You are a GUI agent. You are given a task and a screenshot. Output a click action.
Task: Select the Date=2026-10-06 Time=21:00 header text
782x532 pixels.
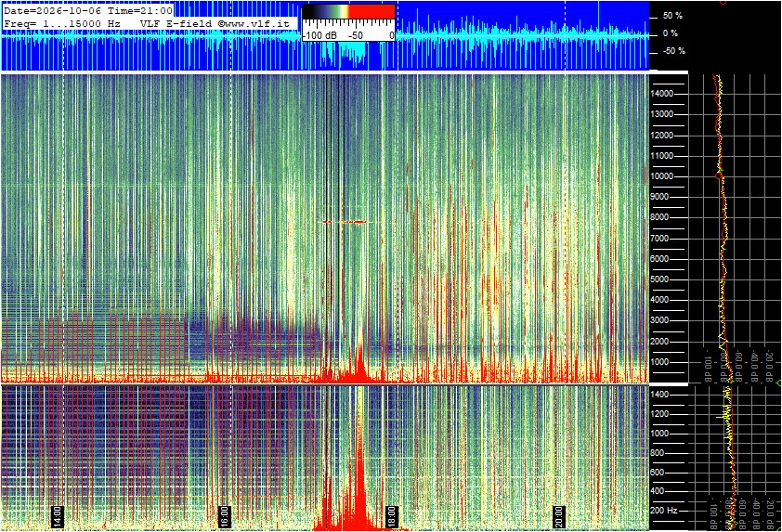pos(88,10)
